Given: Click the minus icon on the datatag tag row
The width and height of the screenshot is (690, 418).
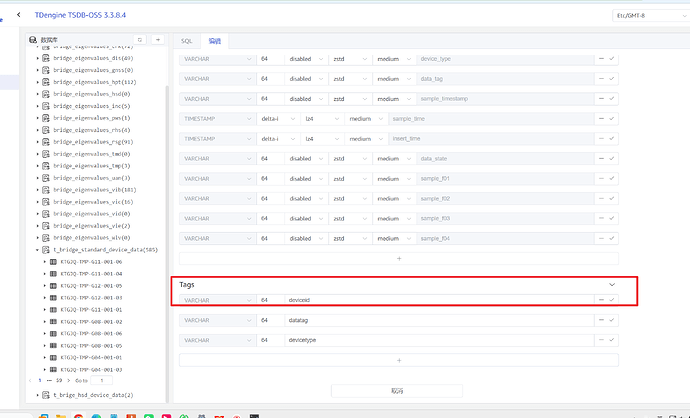Looking at the screenshot, I should (x=601, y=320).
